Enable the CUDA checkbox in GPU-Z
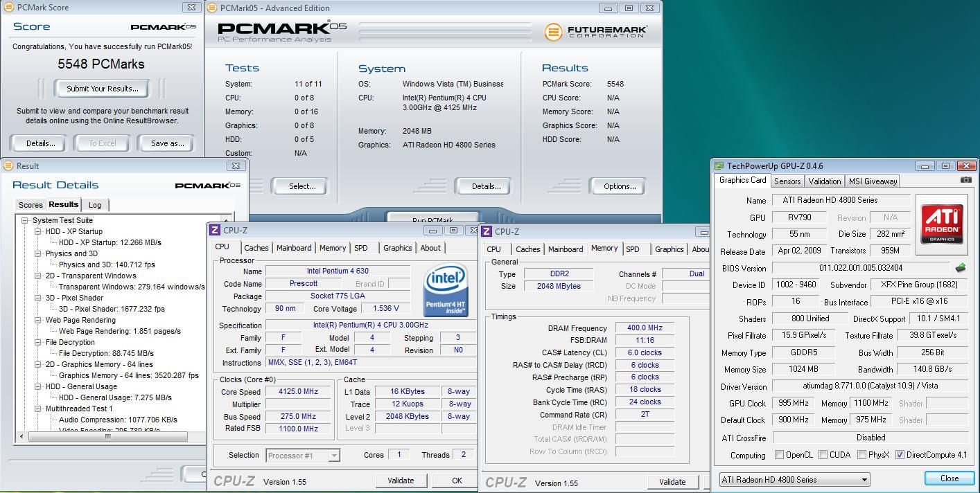This screenshot has width=980, height=493. pyautogui.click(x=823, y=455)
